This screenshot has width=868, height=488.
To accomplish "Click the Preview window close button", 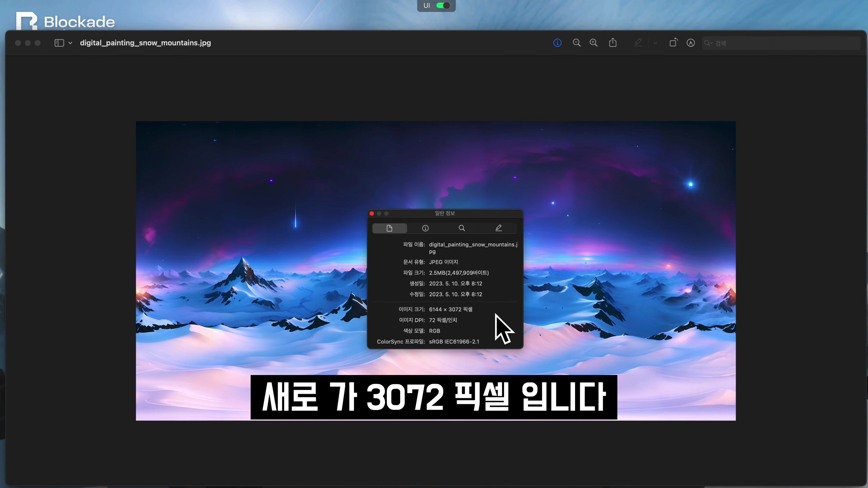I will coord(18,43).
